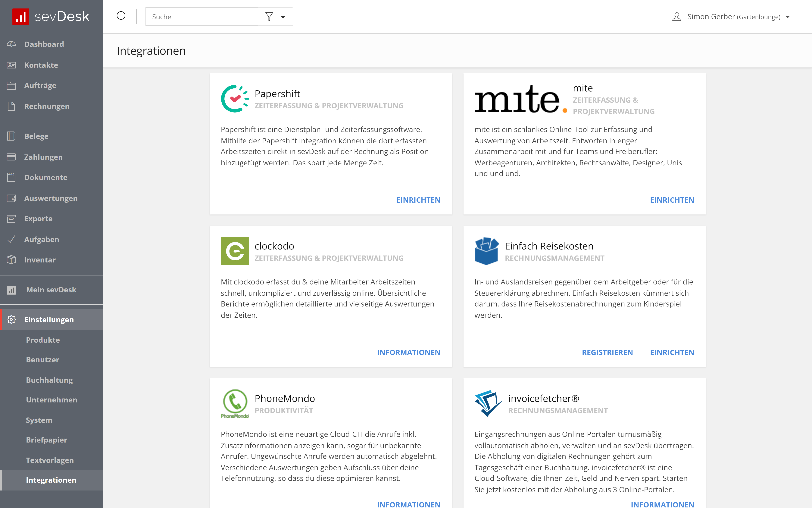
Task: Click the Einfach Reisekosten box logo
Action: point(486,251)
